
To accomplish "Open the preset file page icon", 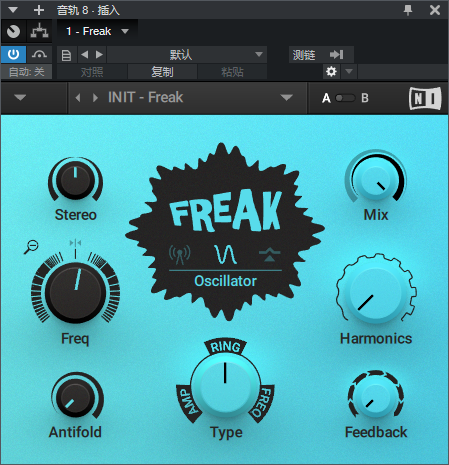I will pos(66,55).
